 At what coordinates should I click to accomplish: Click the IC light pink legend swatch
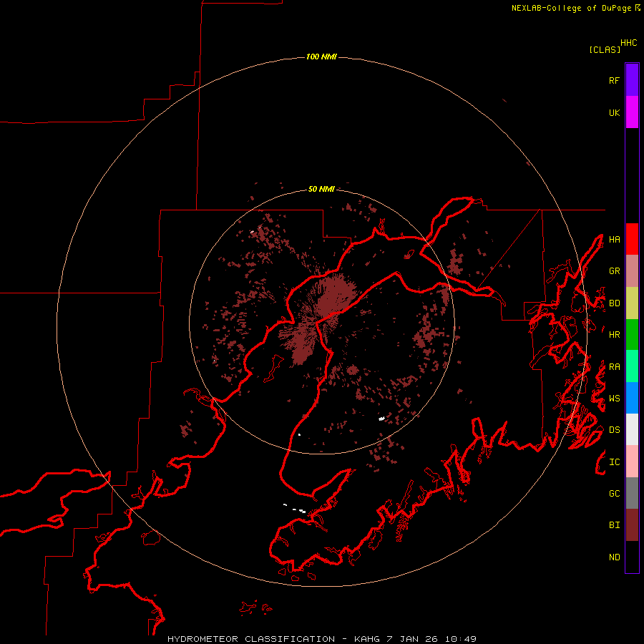point(632,462)
